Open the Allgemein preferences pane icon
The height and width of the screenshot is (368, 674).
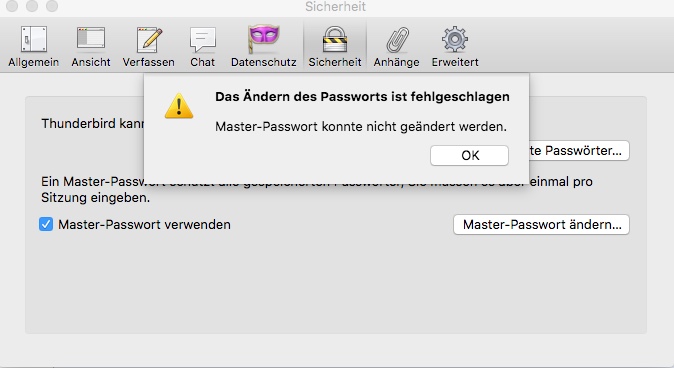click(34, 39)
